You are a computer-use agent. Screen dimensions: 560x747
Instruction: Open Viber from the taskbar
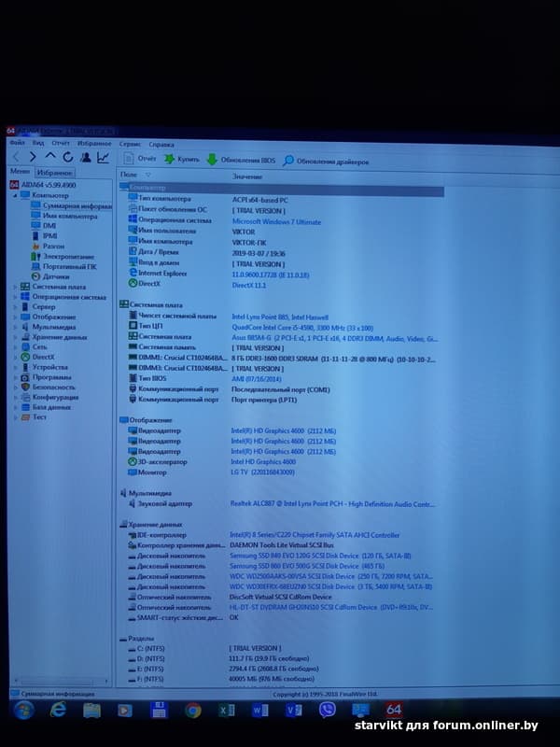point(328,710)
